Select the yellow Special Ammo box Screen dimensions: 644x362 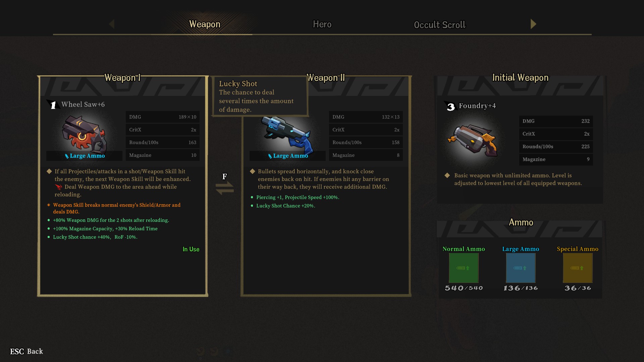point(578,268)
